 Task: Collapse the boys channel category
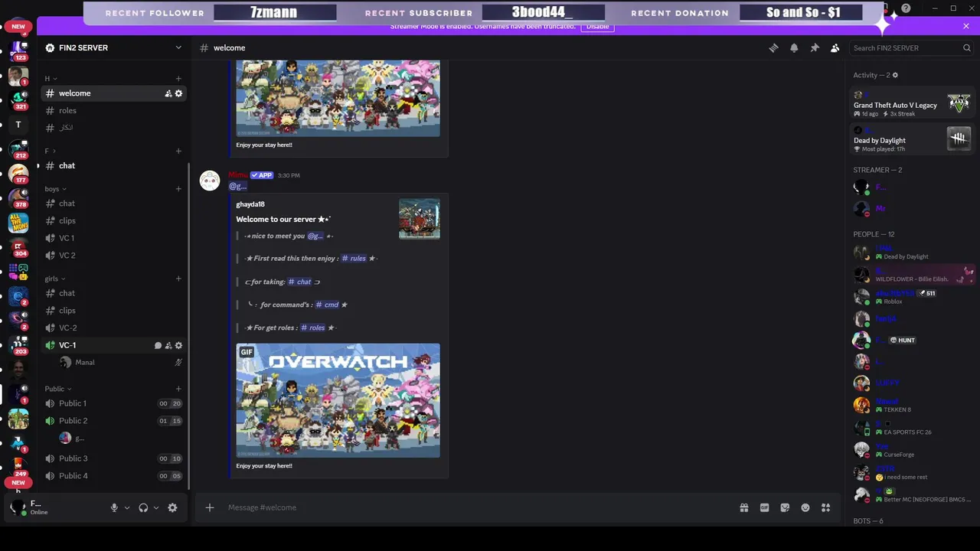[55, 189]
